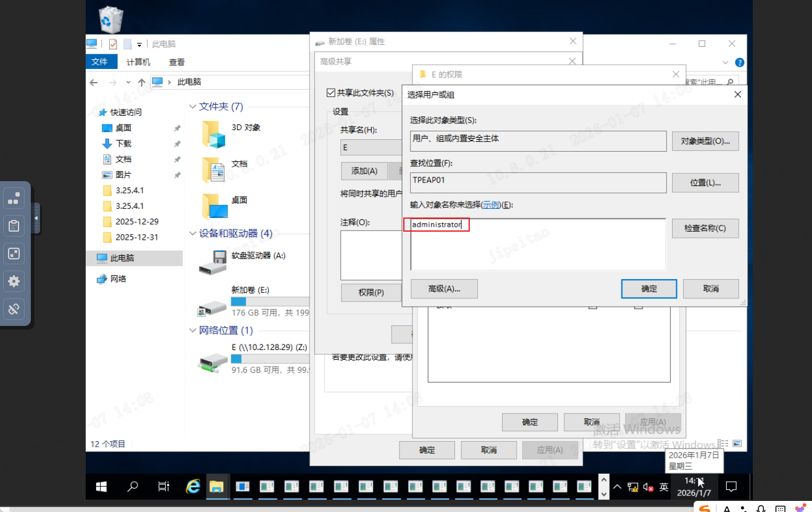Click 取消 in the 新加卷 (E:) 属性 window
The image size is (812, 512).
(489, 450)
